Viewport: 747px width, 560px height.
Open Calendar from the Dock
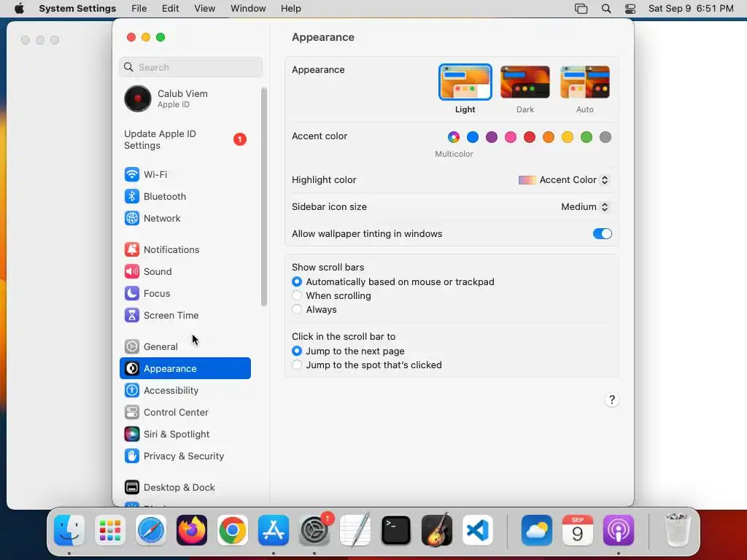coord(578,530)
